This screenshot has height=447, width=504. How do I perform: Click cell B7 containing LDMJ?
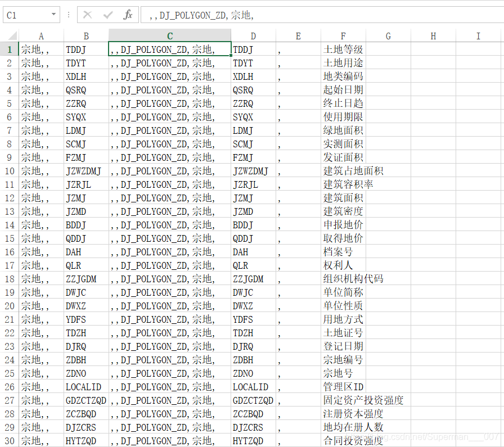click(x=86, y=130)
